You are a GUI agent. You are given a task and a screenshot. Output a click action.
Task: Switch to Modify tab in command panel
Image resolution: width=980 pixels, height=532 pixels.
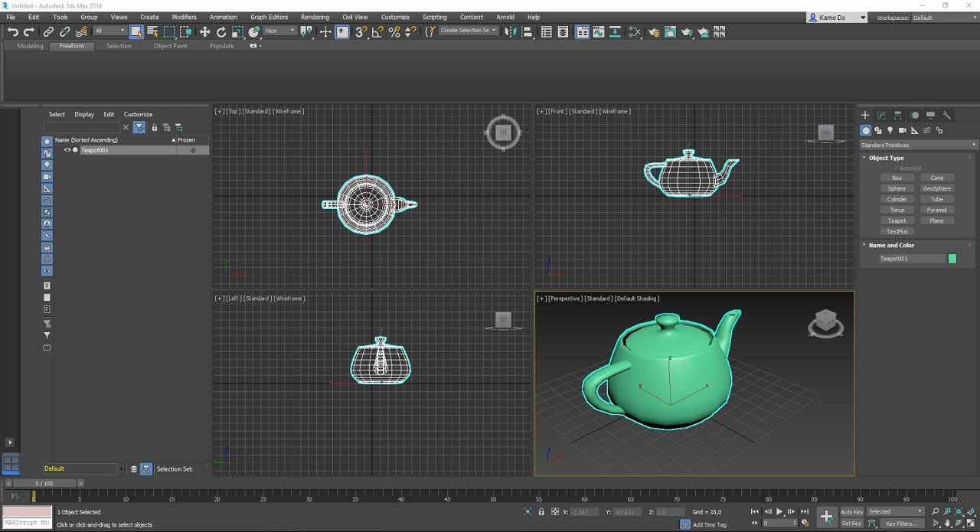pyautogui.click(x=881, y=115)
